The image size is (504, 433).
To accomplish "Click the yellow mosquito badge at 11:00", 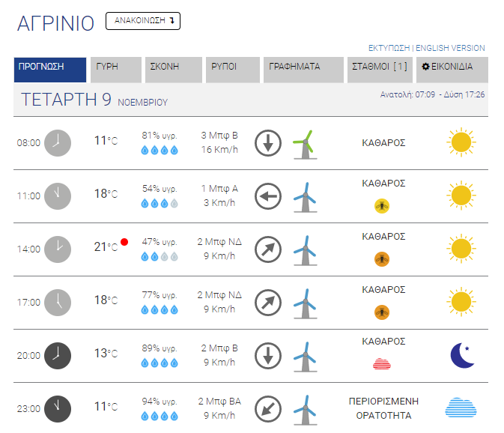I will (x=383, y=206).
